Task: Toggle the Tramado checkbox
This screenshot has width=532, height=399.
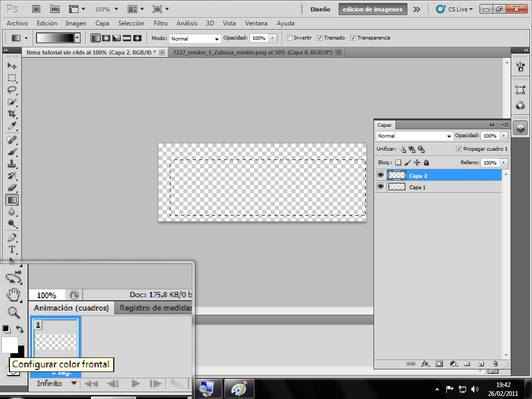Action: 320,37
